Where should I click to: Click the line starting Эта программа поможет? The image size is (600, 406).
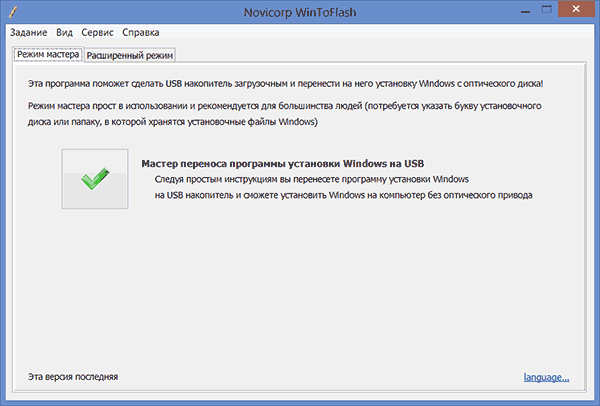[285, 83]
